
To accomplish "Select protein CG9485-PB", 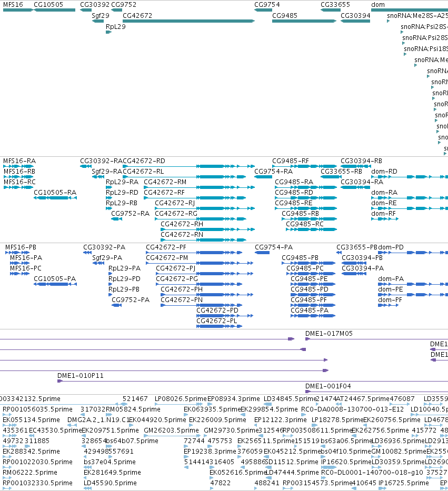I will coord(300,258).
